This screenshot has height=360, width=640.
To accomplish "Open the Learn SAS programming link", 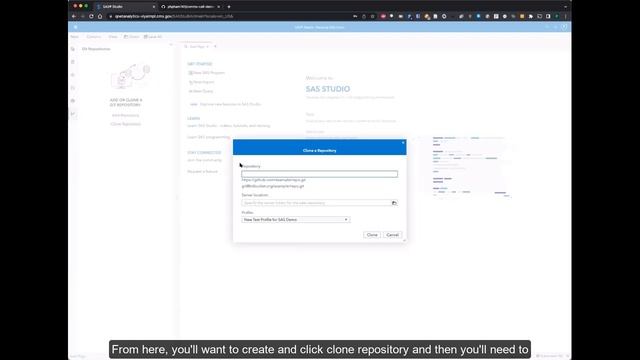I will [x=208, y=137].
